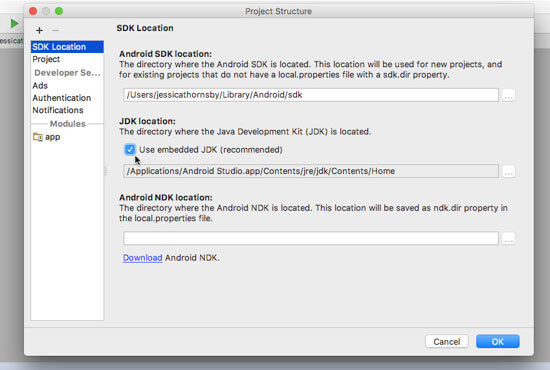
Task: Open Notifications developer service
Action: [58, 110]
